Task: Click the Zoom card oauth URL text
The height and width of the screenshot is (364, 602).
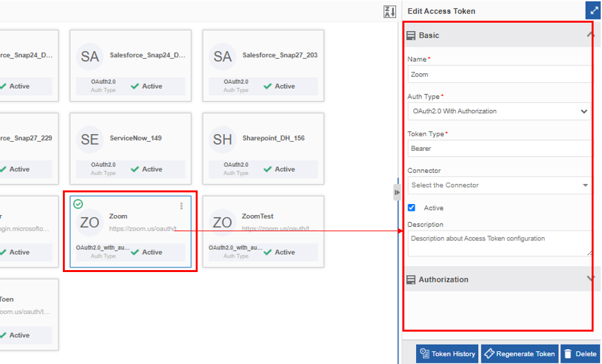Action: pos(145,229)
